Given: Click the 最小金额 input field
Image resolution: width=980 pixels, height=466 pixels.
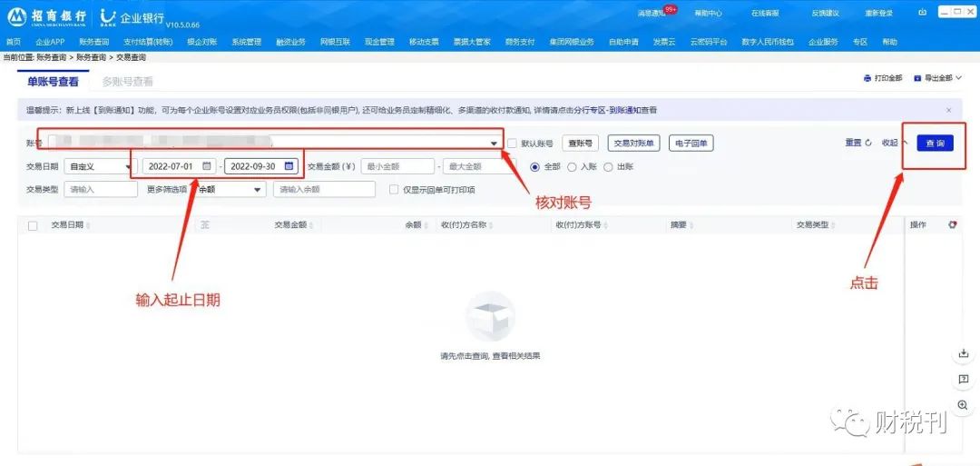Looking at the screenshot, I should tap(397, 166).
